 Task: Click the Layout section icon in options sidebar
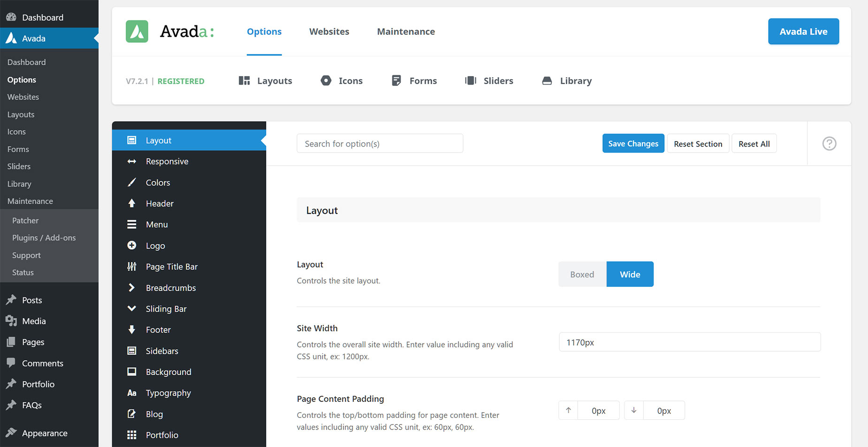tap(132, 140)
